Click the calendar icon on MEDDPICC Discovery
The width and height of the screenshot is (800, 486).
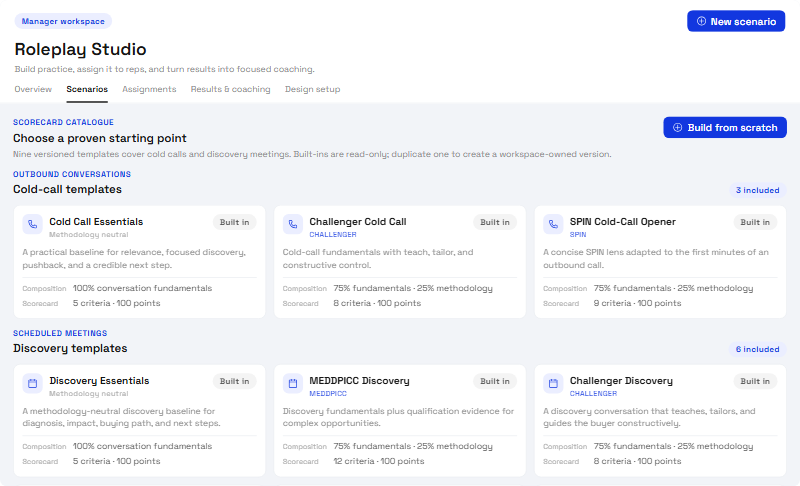293,383
